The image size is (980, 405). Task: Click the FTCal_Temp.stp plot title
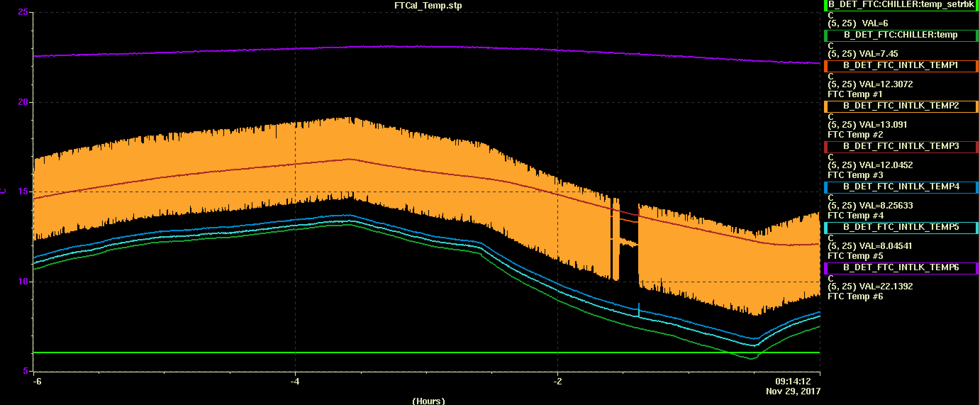coord(428,6)
